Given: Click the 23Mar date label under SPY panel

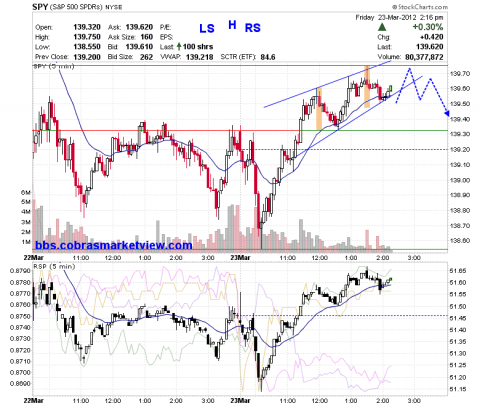Looking at the screenshot, I should (240, 258).
